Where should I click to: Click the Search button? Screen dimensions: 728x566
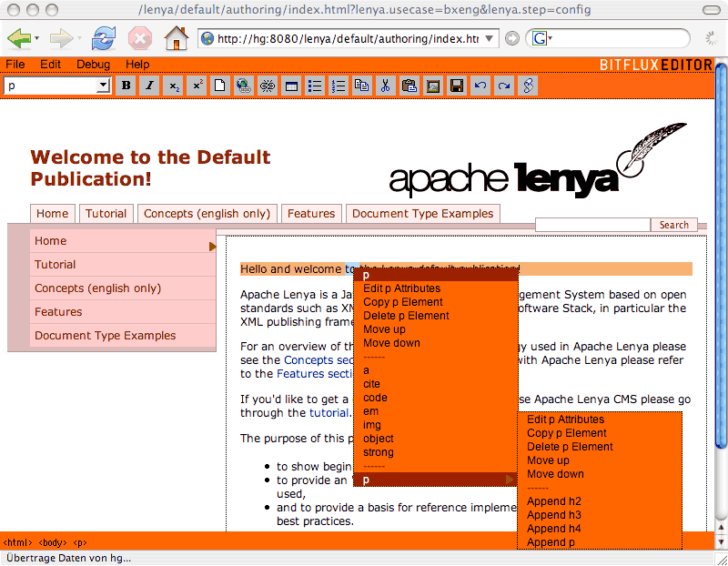click(x=673, y=225)
